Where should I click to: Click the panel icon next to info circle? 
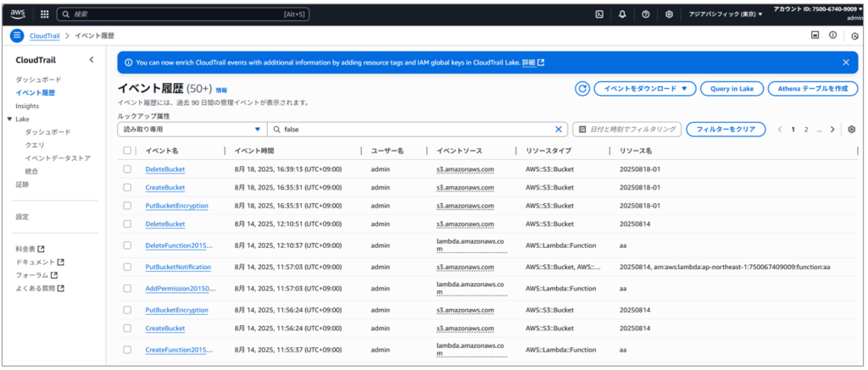(x=815, y=36)
